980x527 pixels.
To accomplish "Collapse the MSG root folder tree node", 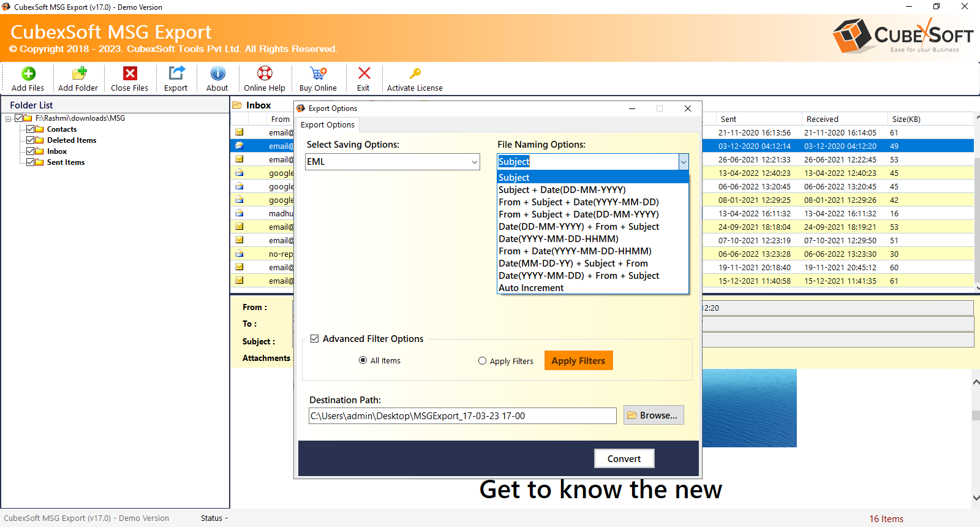I will click(x=9, y=119).
